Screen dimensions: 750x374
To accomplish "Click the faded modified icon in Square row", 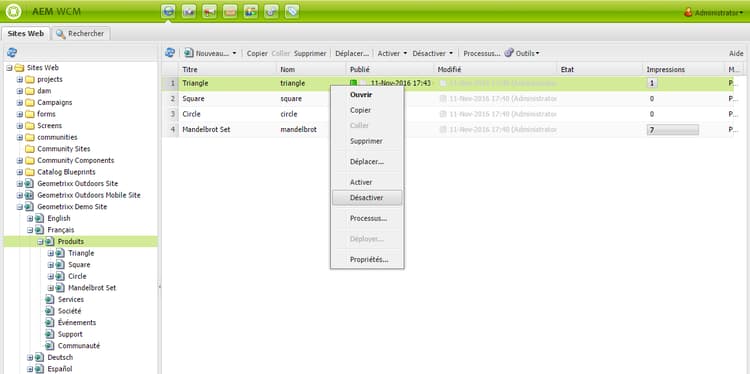I will (443, 99).
